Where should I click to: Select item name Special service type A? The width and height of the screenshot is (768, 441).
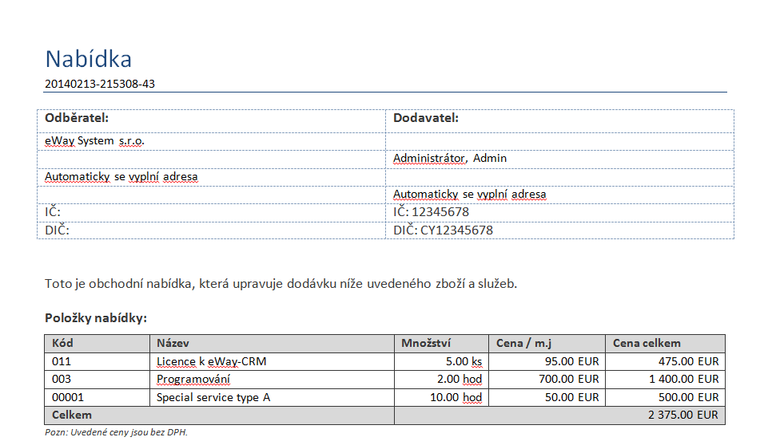tap(213, 397)
